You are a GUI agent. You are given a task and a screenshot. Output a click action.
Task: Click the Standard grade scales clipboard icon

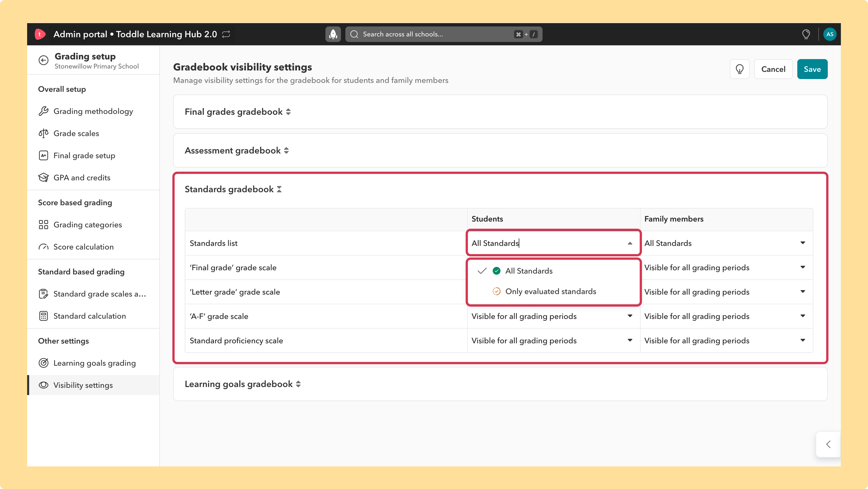click(x=44, y=294)
